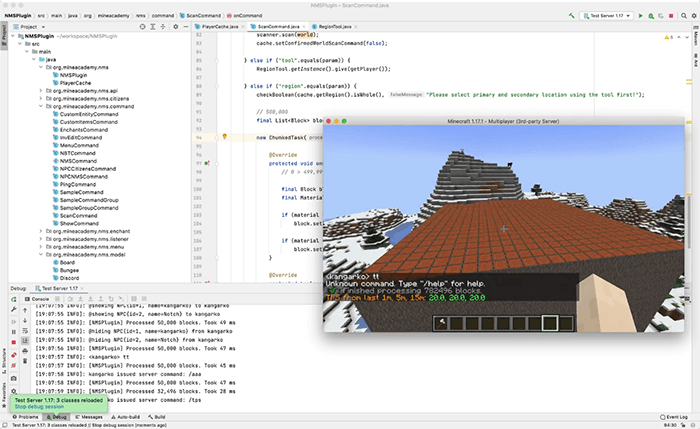
Task: Click console Down arrow icon
Action: [x=25, y=321]
